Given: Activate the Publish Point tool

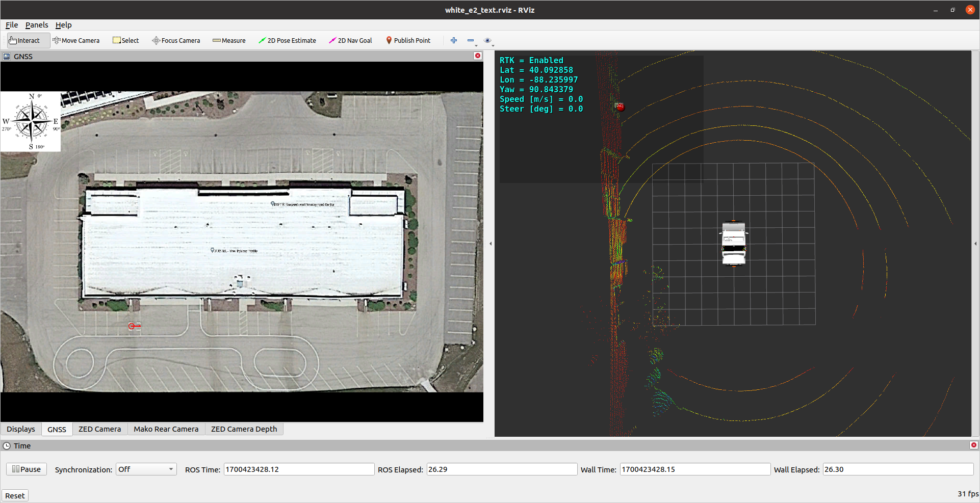Looking at the screenshot, I should 408,41.
